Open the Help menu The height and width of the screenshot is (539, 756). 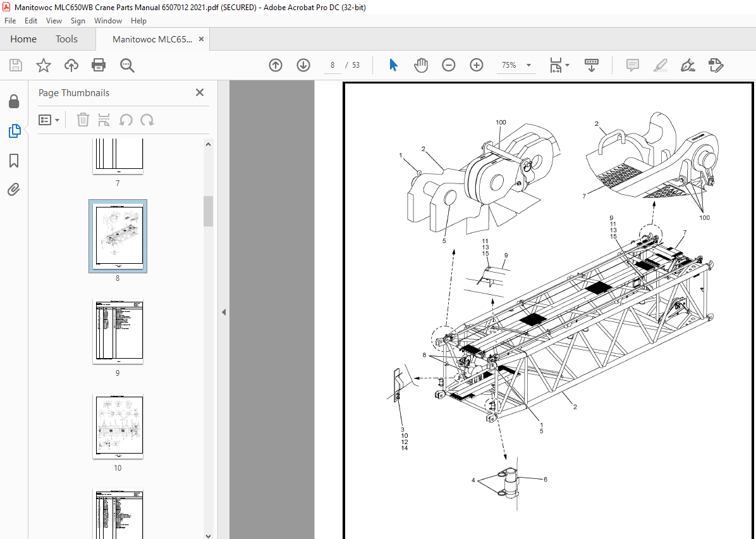[139, 21]
